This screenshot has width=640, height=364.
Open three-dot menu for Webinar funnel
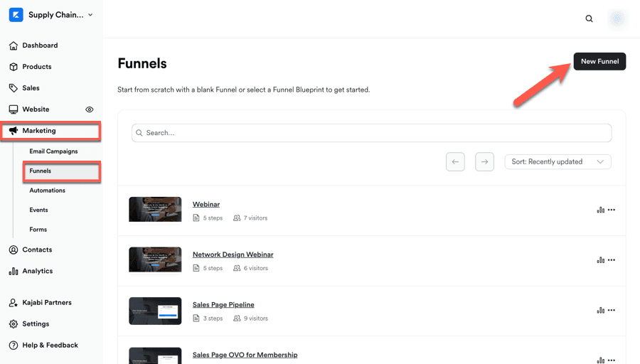coord(612,210)
